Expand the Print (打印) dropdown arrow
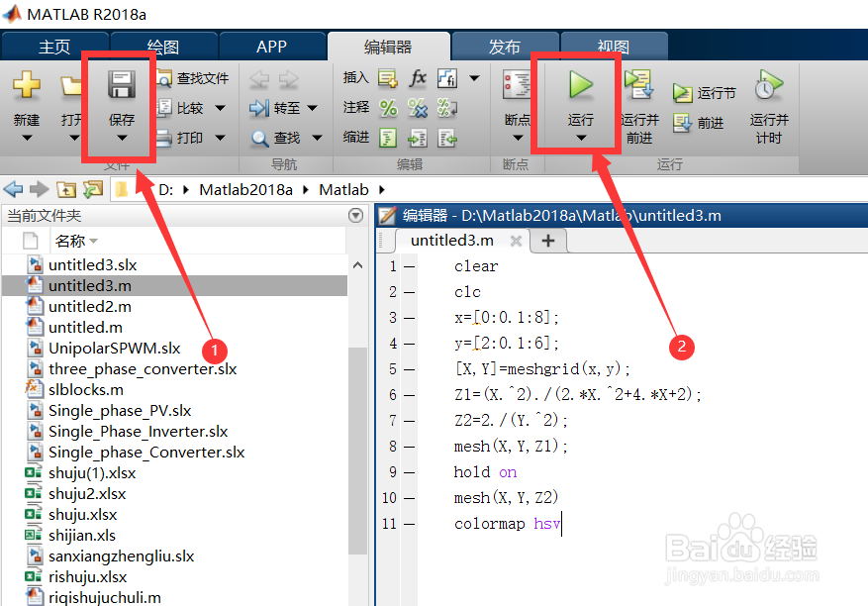Viewport: 868px width, 606px height. [x=220, y=138]
